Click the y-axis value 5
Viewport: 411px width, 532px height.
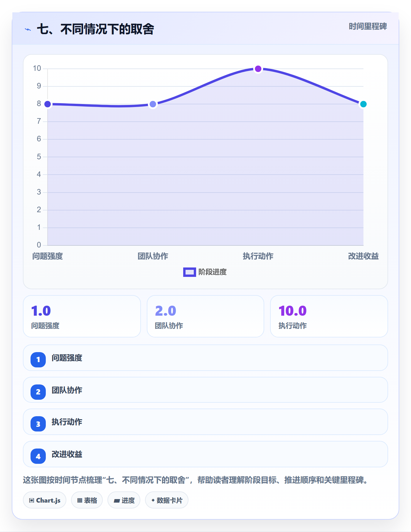[x=39, y=157]
